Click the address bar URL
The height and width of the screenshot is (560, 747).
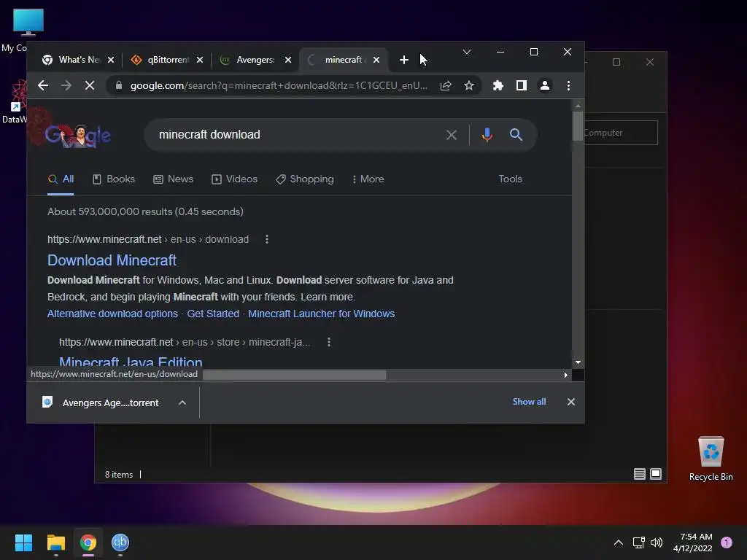[x=279, y=86]
